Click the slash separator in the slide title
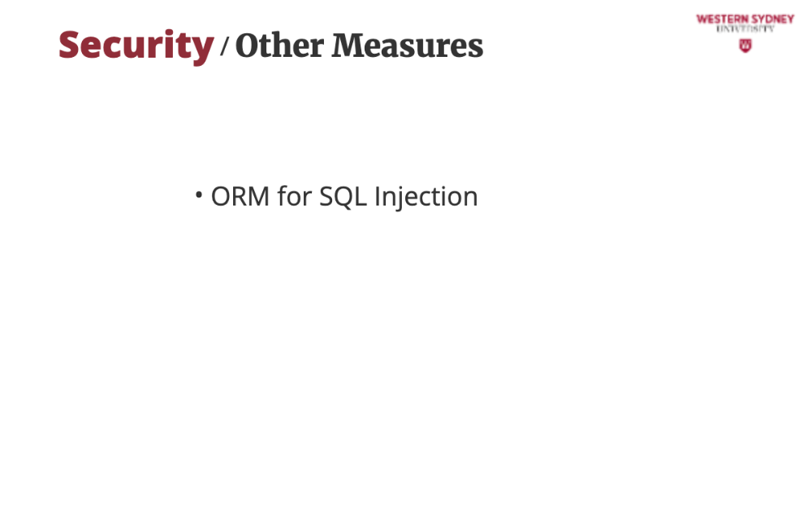 224,47
